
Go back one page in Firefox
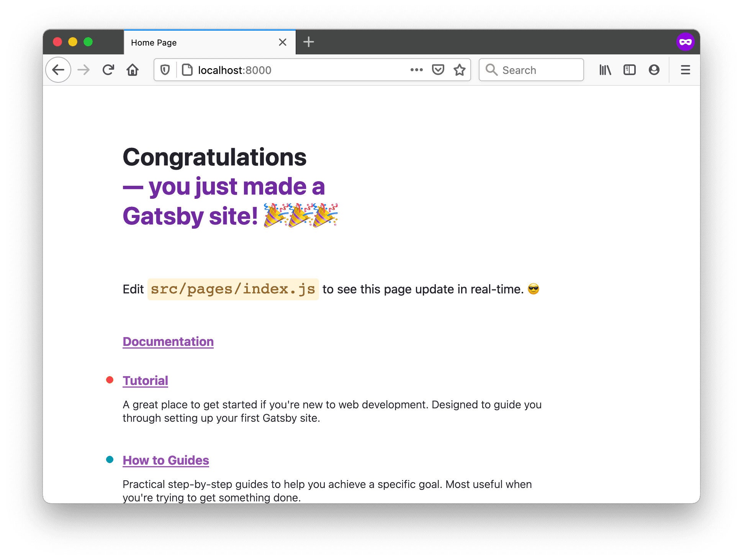[x=58, y=70]
